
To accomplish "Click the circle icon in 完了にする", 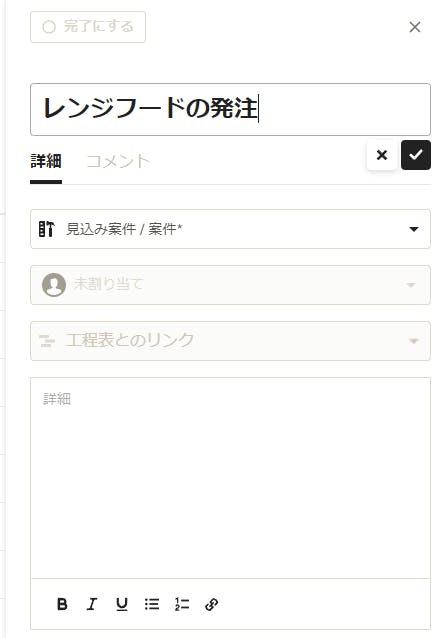I will (x=49, y=27).
